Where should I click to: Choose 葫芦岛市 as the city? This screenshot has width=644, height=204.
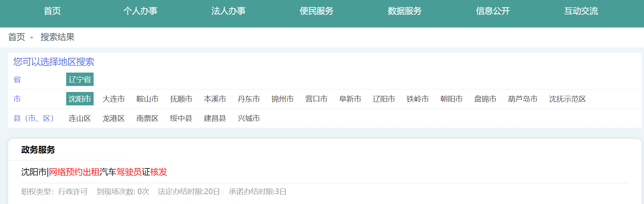point(523,99)
